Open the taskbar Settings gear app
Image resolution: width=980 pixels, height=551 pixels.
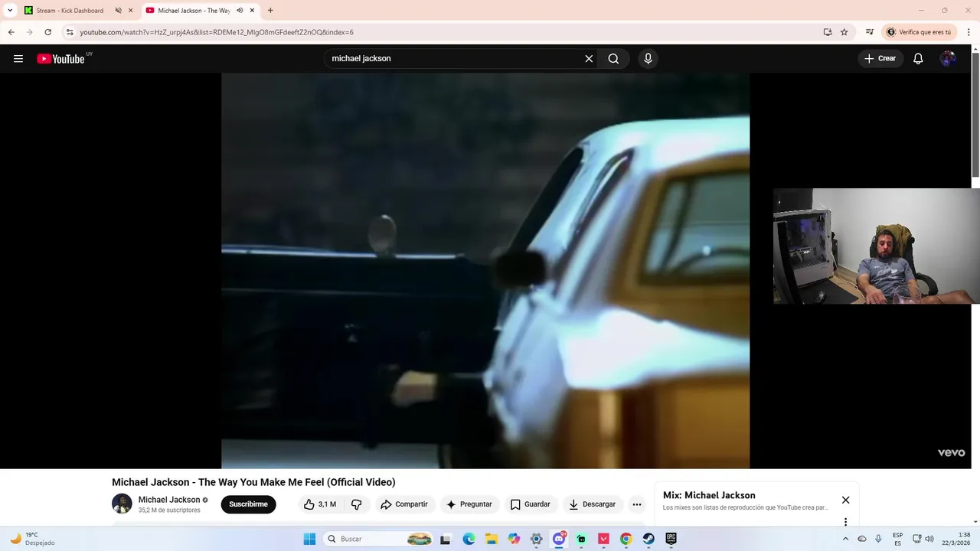pyautogui.click(x=537, y=539)
